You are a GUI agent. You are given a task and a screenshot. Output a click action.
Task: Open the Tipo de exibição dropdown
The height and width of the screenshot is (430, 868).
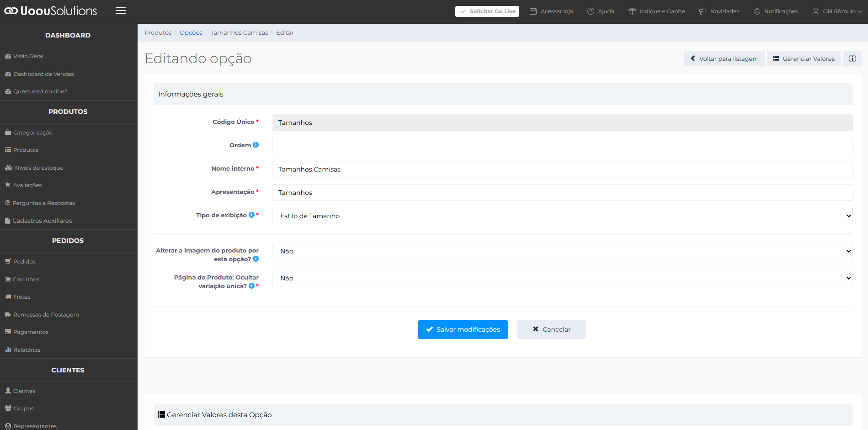562,216
